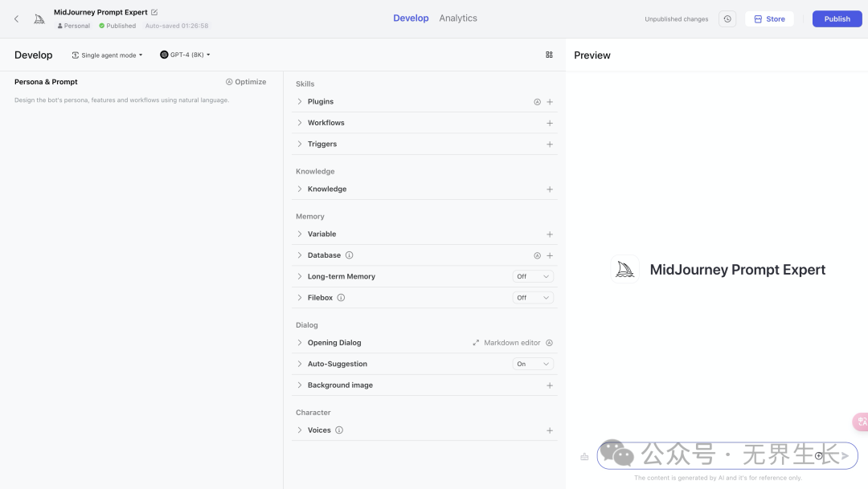Click the back arrow icon
The height and width of the screenshot is (489, 868).
click(x=16, y=18)
